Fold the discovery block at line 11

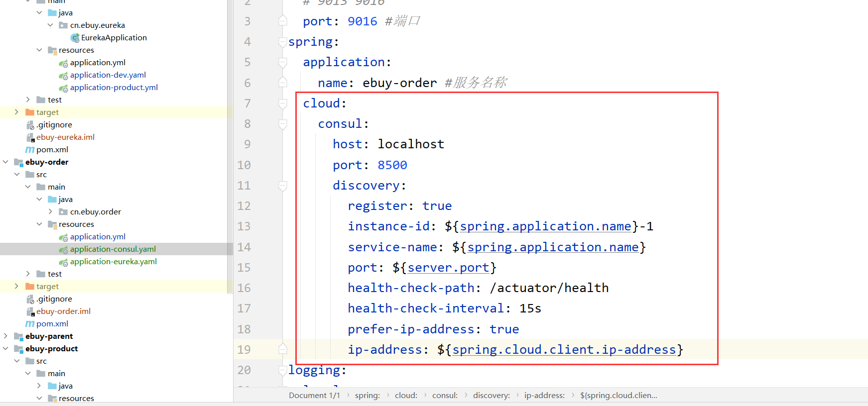tap(283, 186)
